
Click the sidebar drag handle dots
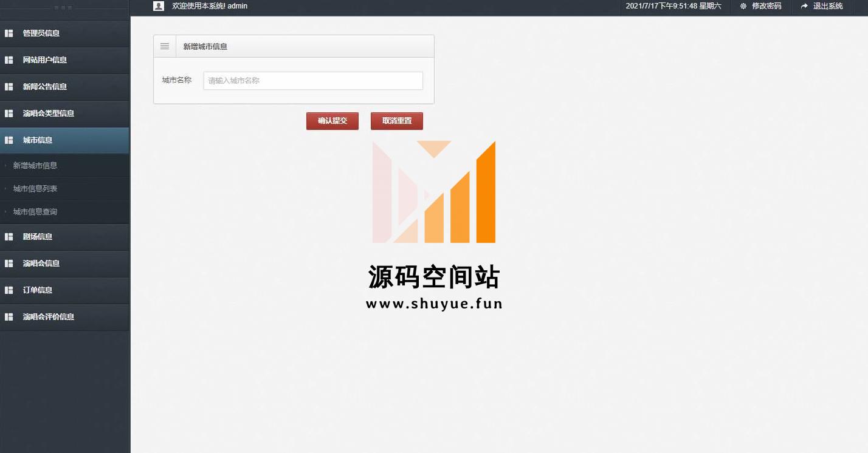click(x=64, y=8)
